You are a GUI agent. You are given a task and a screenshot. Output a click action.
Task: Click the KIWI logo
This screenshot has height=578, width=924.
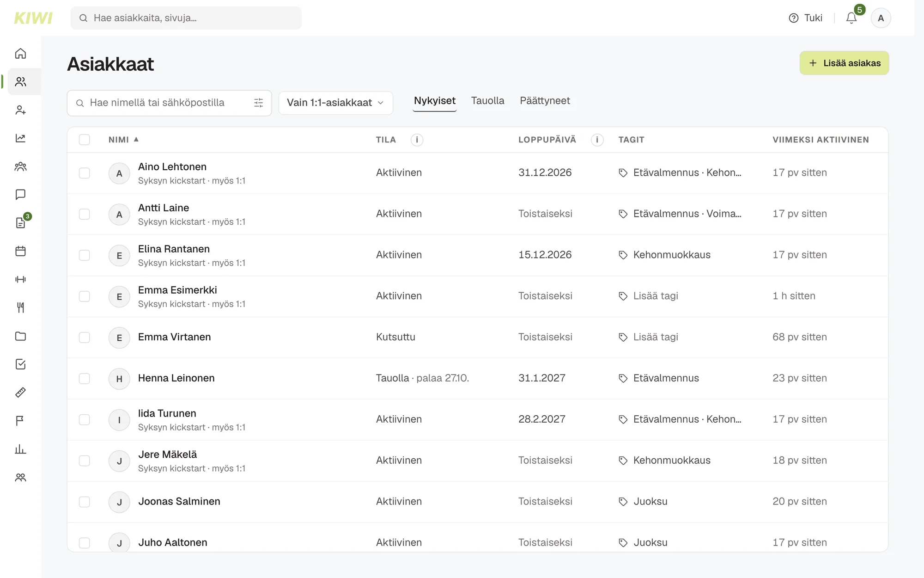(x=33, y=18)
